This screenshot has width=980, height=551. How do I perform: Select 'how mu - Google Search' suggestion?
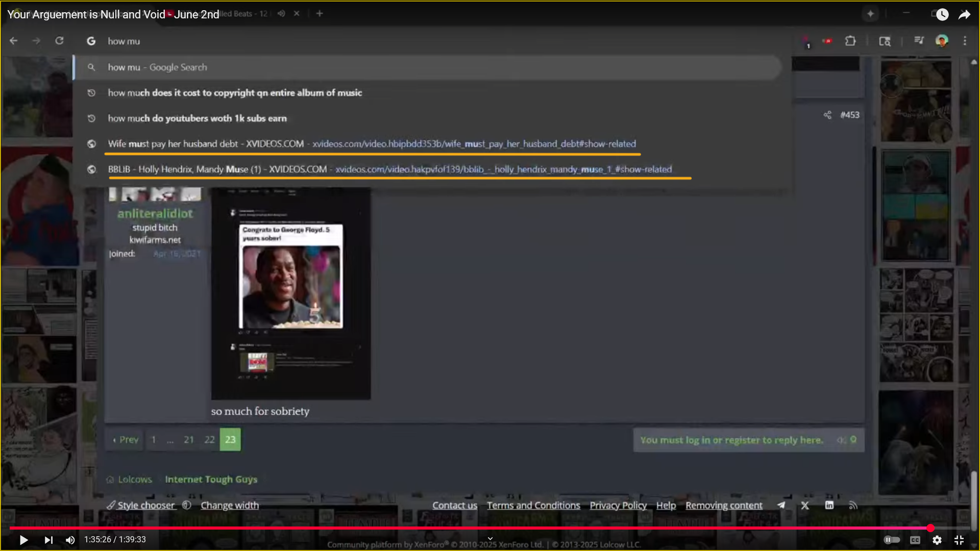pyautogui.click(x=428, y=67)
